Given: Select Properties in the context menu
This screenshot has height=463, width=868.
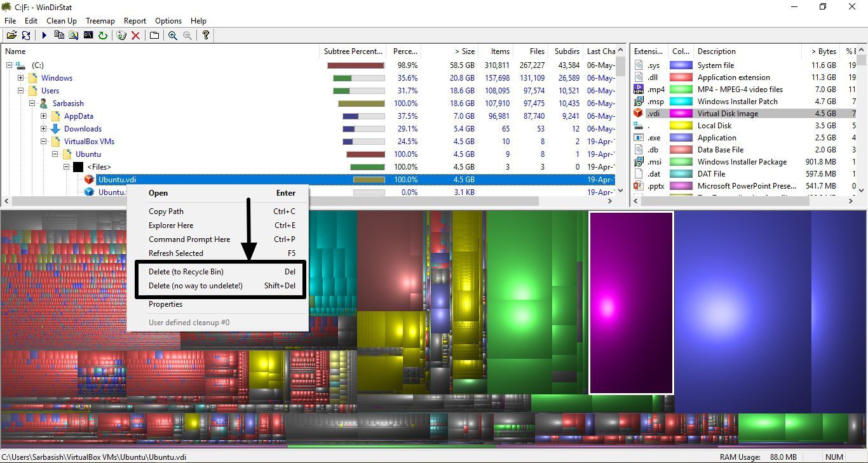Looking at the screenshot, I should (x=218, y=304).
